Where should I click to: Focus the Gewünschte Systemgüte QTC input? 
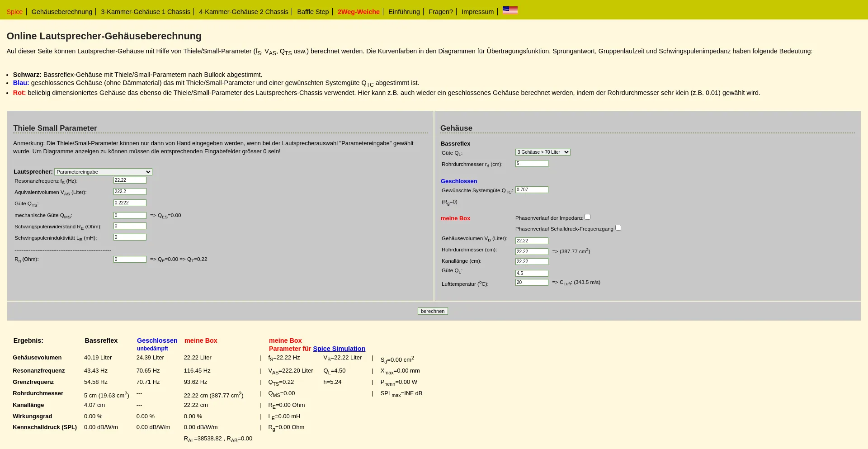point(532,190)
